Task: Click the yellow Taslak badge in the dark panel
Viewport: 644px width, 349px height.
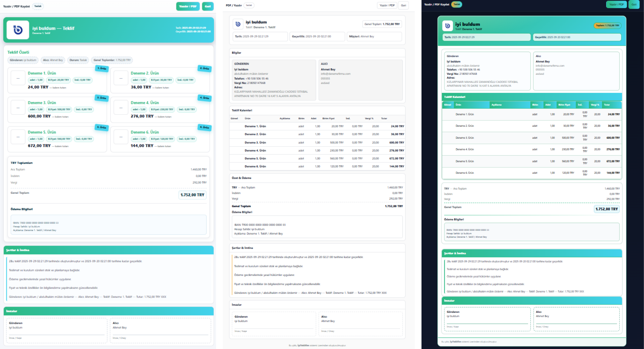Action: click(456, 4)
